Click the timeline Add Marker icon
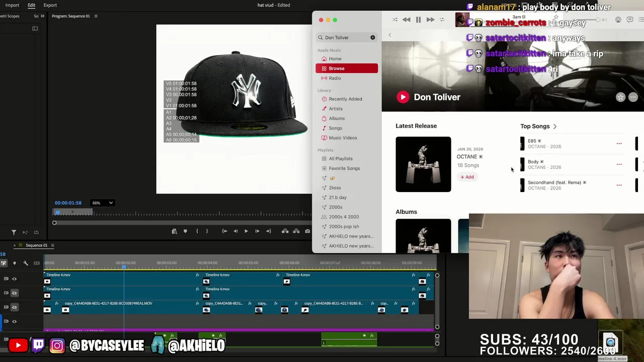644x362 pixels. (x=14, y=263)
